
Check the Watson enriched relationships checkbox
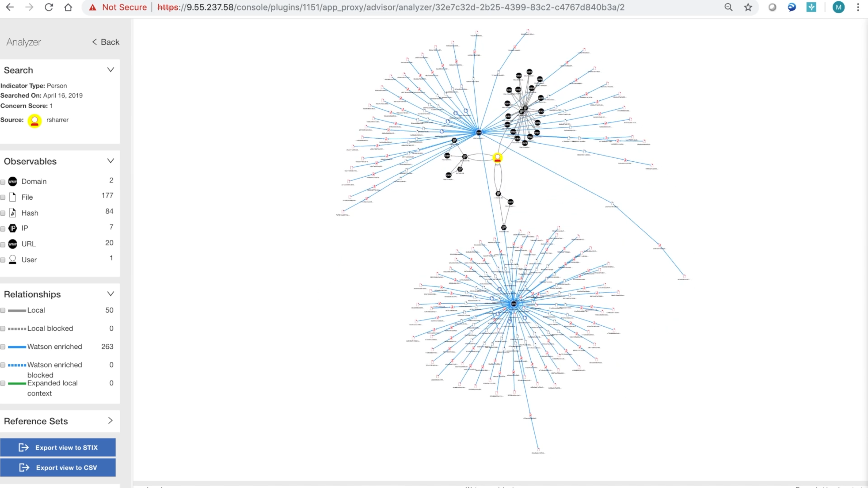click(3, 347)
